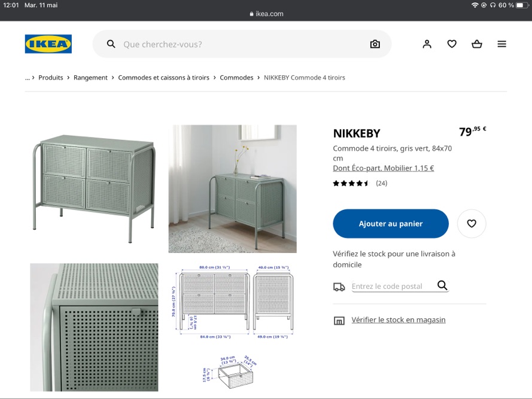This screenshot has width=532, height=399.
Task: Click the delivery truck icon
Action: [339, 287]
